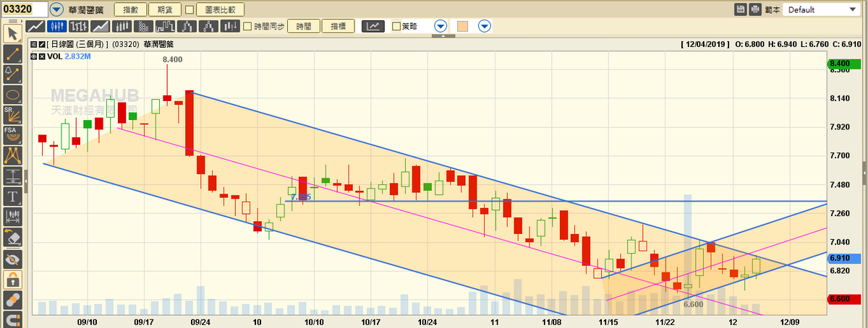This screenshot has width=868, height=328.
Task: Select the Kagi chart type icon
Action: [187, 26]
